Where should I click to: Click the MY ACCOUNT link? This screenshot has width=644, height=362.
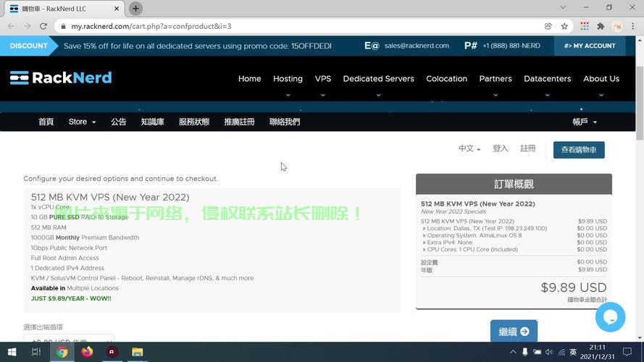(x=589, y=46)
